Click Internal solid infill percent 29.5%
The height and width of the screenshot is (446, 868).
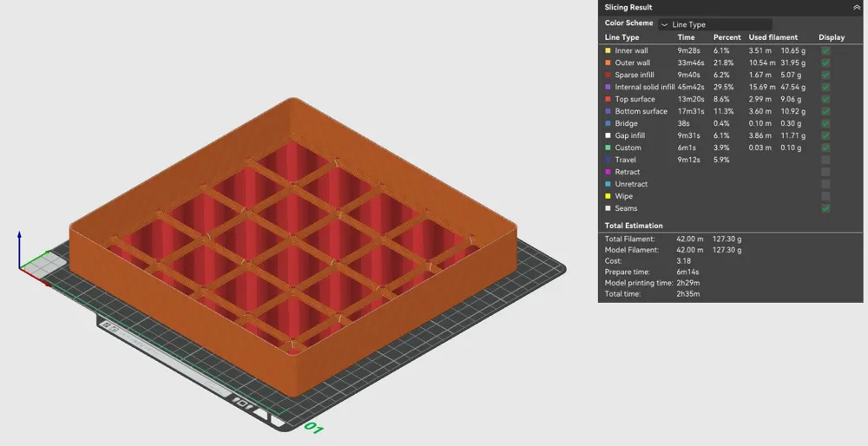[724, 87]
